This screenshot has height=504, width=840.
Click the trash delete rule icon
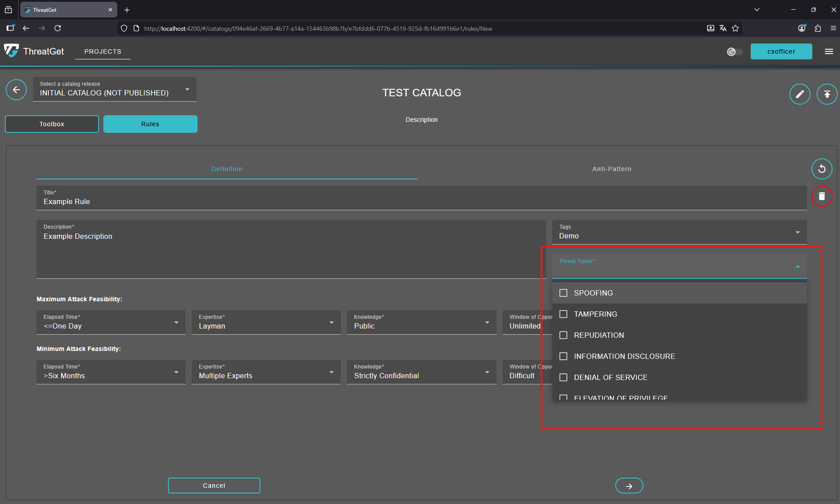(822, 196)
